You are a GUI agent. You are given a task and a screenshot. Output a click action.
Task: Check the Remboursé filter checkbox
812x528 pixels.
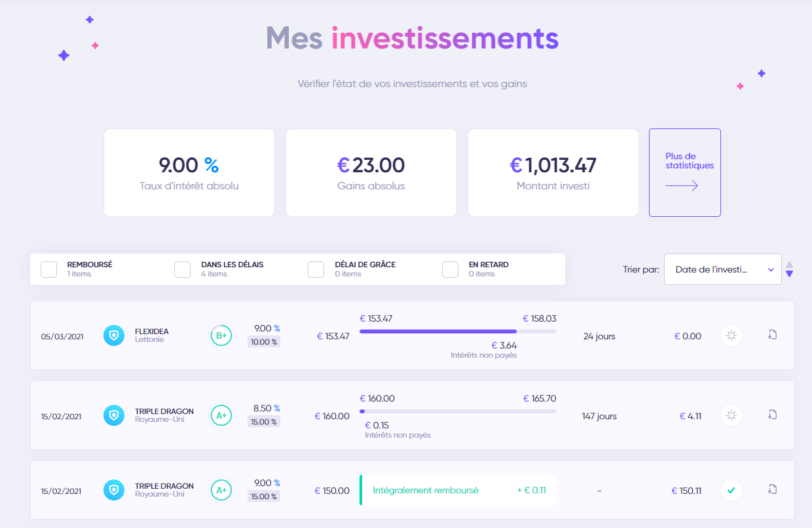[49, 269]
